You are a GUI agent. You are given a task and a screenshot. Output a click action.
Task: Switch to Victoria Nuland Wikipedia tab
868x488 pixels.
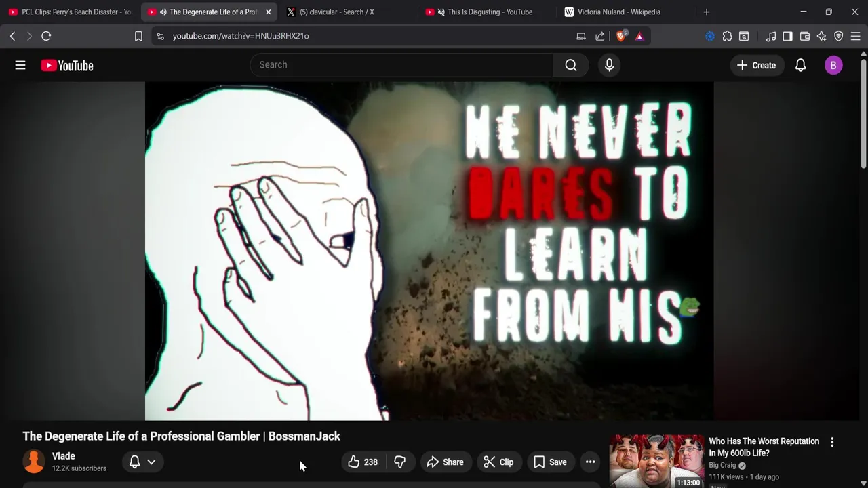[x=624, y=12]
